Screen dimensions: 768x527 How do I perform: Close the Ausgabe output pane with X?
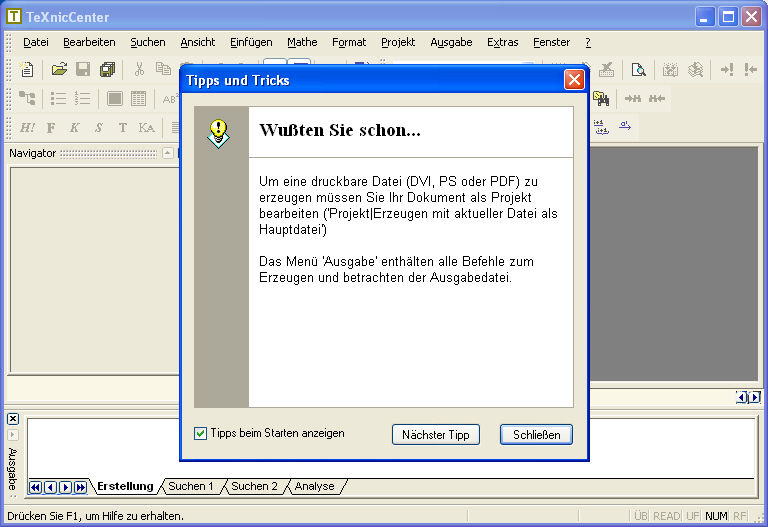coord(13,419)
